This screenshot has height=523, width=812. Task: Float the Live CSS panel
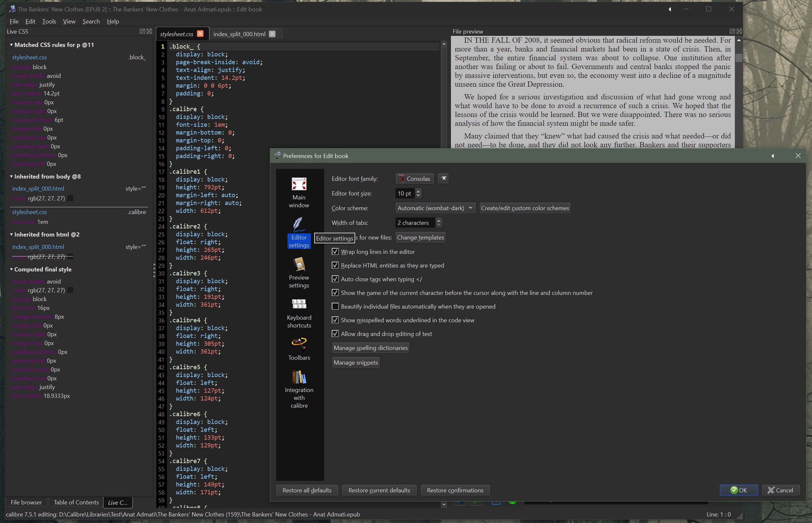tap(142, 31)
